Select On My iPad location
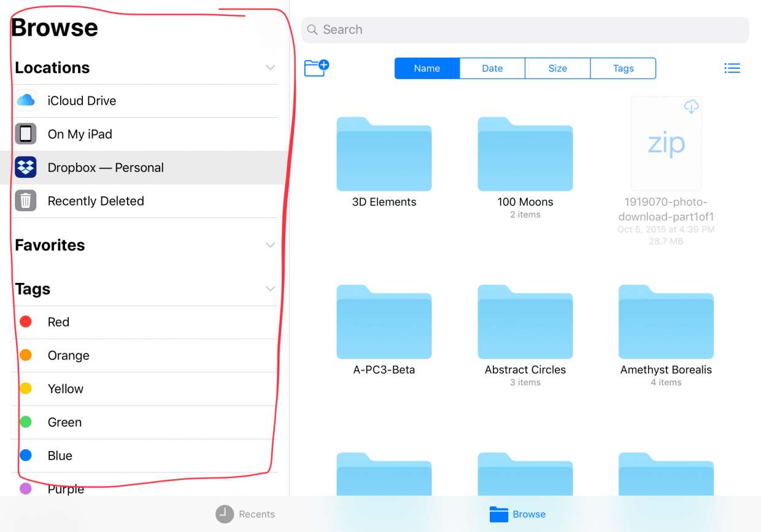The height and width of the screenshot is (532, 761). [x=80, y=134]
